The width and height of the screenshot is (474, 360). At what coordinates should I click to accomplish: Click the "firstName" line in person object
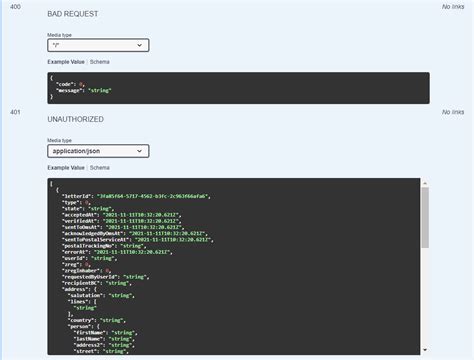tap(105, 332)
